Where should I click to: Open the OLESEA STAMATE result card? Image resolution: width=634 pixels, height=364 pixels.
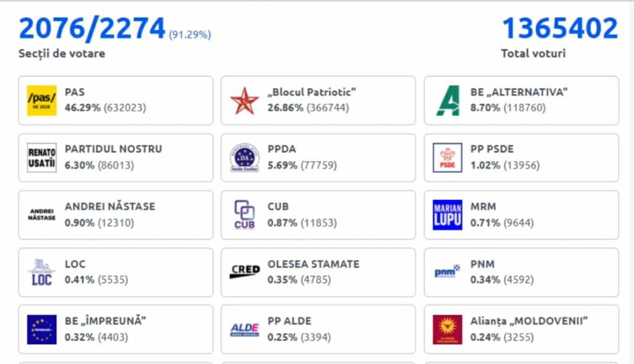pyautogui.click(x=318, y=272)
